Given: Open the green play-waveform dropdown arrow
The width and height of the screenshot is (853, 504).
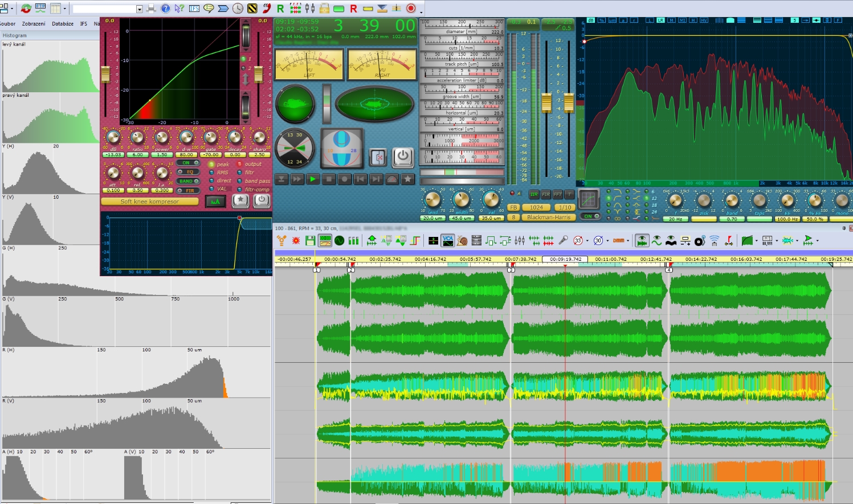Looking at the screenshot, I should (x=817, y=240).
